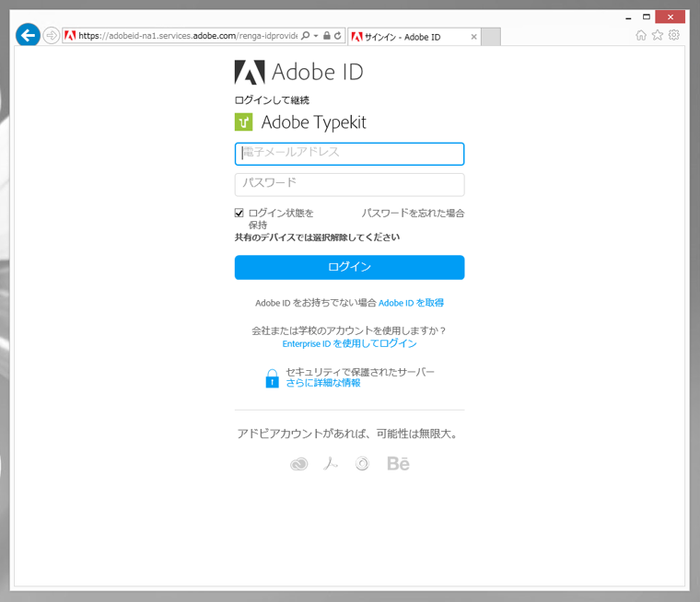Open the Adobe ID を取得 link
700x602 pixels.
[411, 303]
